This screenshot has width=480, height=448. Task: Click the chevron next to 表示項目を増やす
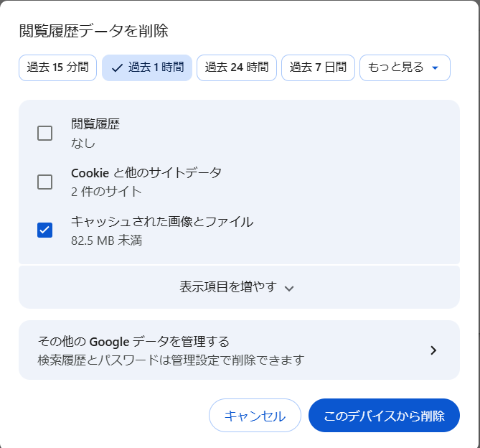pos(289,288)
